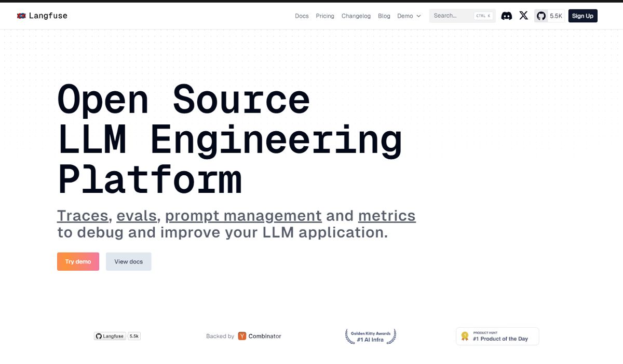Click the Langfuse 5.5k GitHub star widget

[117, 336]
